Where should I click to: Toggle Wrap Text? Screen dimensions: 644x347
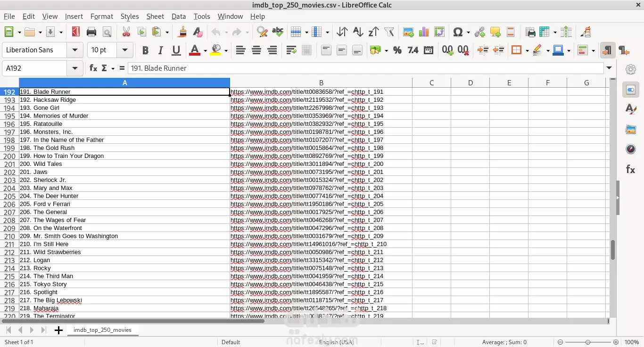pyautogui.click(x=291, y=50)
